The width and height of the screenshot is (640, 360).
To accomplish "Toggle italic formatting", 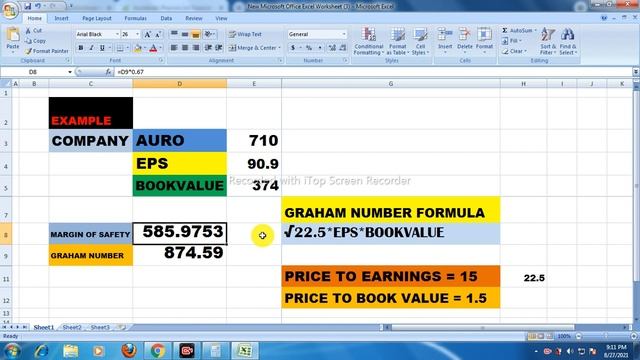I will [91, 48].
